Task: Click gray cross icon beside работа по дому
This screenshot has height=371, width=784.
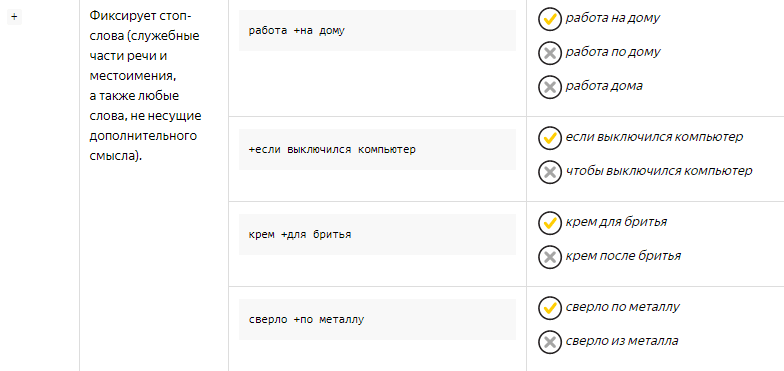Action: 550,53
